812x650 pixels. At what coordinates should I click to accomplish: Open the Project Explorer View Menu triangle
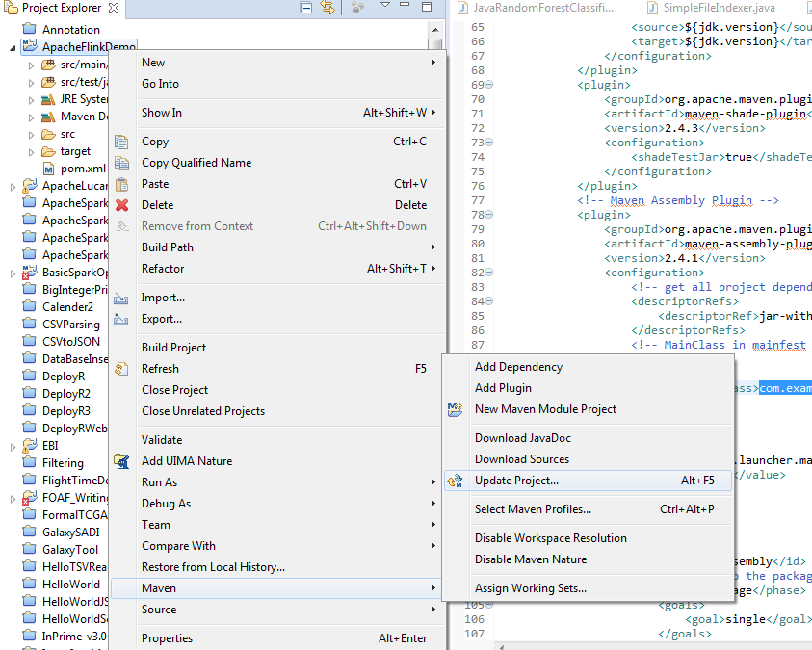384,7
